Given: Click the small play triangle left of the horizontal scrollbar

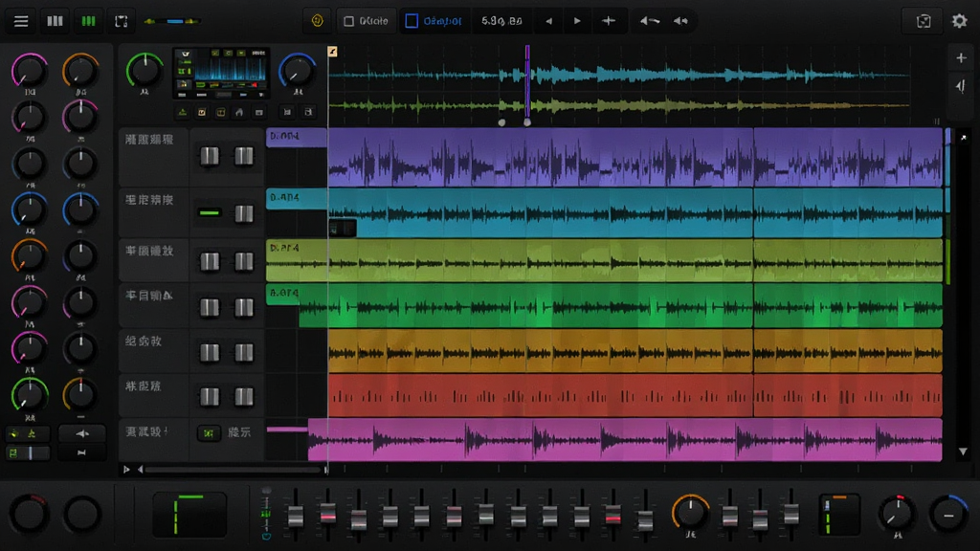Looking at the screenshot, I should 126,469.
